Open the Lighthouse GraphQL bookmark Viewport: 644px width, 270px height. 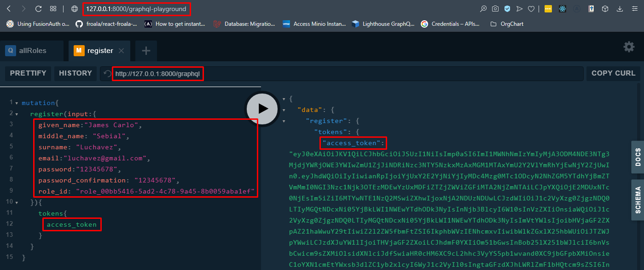383,24
